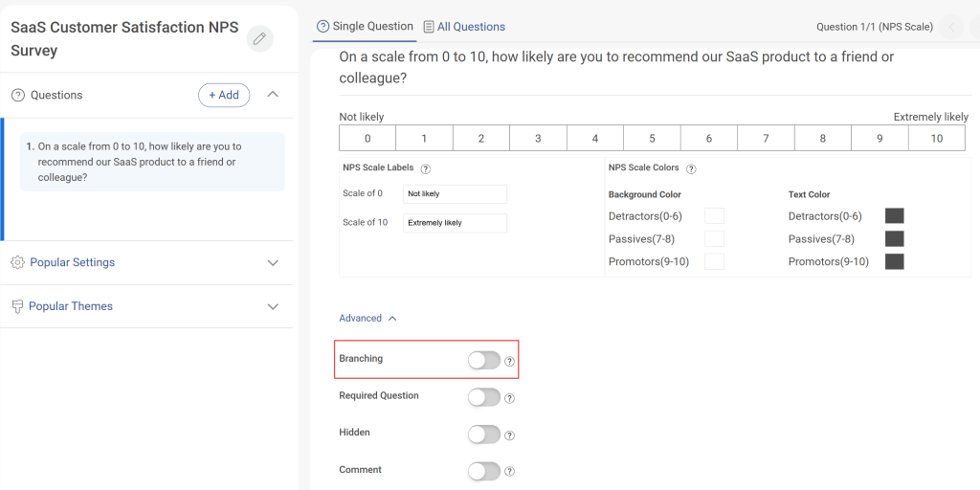The image size is (980, 490).
Task: Select 3 on the NPS scale
Action: point(538,138)
